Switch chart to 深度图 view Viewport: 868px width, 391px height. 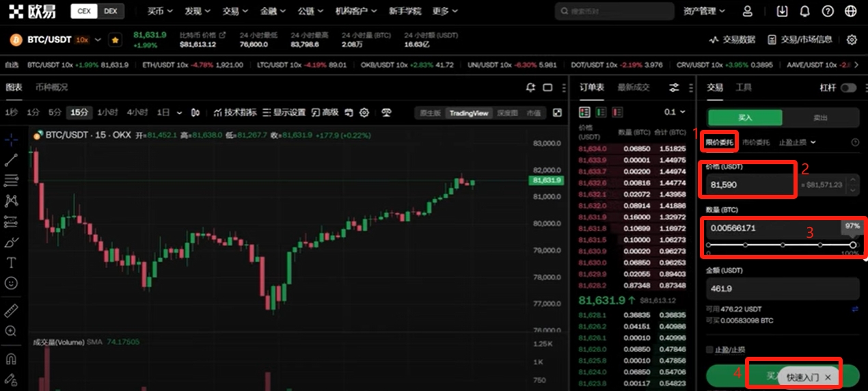pyautogui.click(x=507, y=113)
